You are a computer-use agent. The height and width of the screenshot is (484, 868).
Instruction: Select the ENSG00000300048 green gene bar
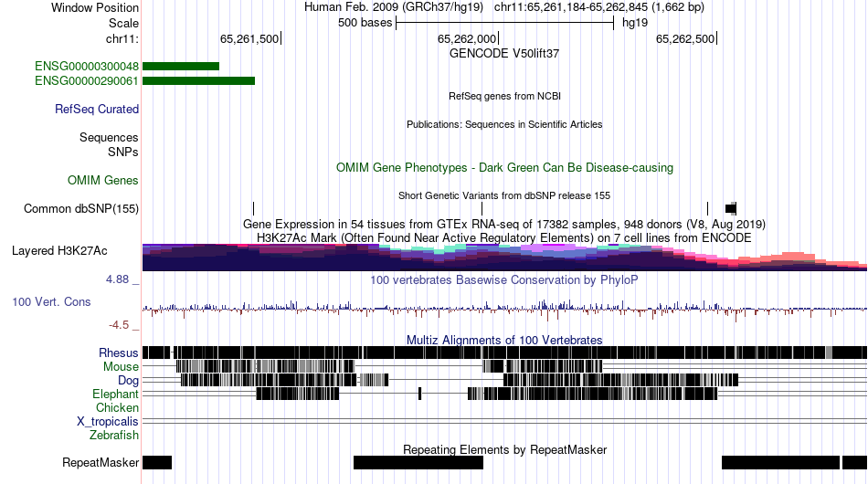click(x=181, y=67)
